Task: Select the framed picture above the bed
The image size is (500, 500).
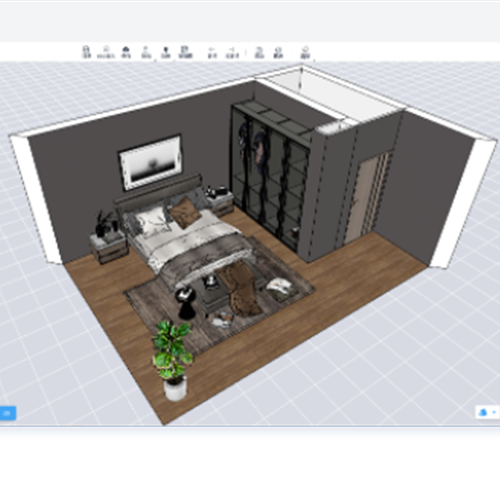Action: (150, 162)
